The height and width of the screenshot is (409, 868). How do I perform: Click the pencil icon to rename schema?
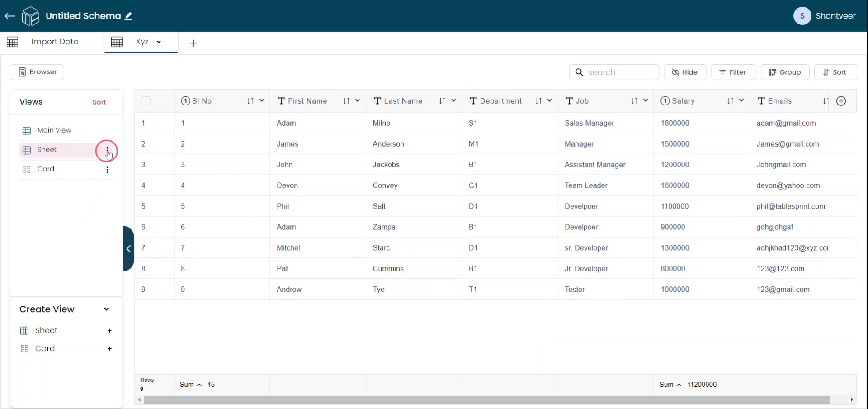(129, 16)
